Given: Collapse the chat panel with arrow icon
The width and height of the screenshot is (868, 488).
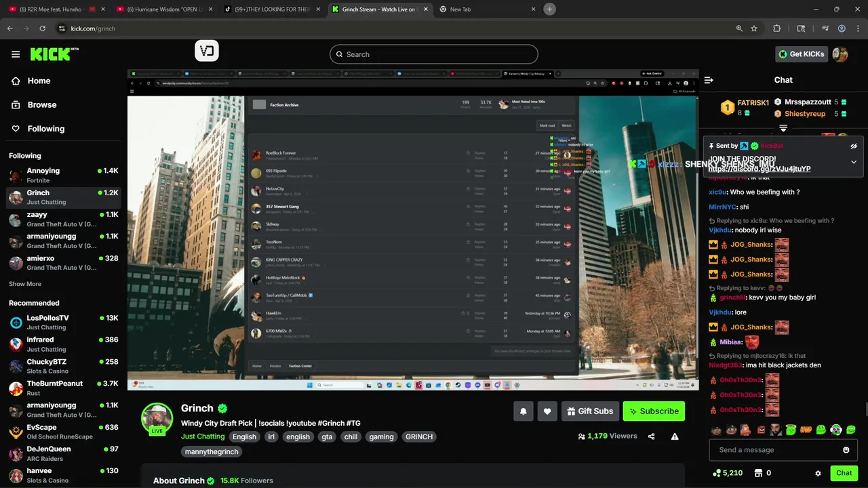Looking at the screenshot, I should click(709, 80).
